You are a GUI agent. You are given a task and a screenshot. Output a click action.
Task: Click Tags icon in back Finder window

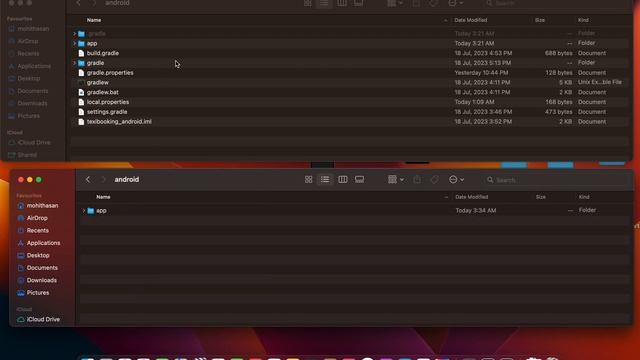pos(433,3)
